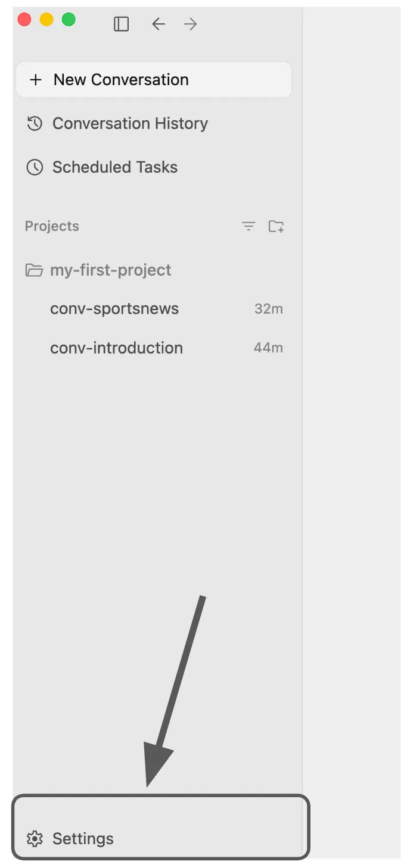Click the history clock-arrow icon
Image resolution: width=410 pixels, height=868 pixels.
tap(35, 123)
